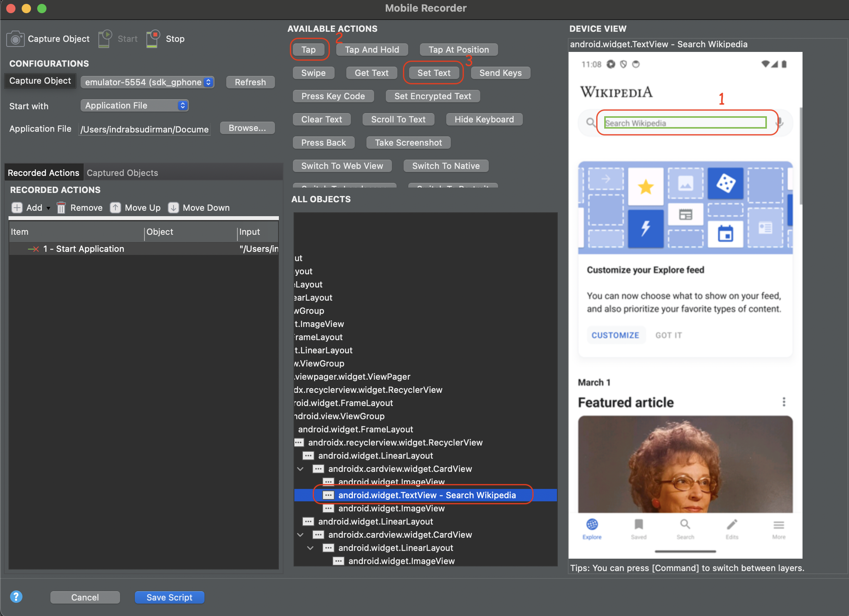Click the Move Down arrow icon
The height and width of the screenshot is (616, 849).
pyautogui.click(x=173, y=208)
